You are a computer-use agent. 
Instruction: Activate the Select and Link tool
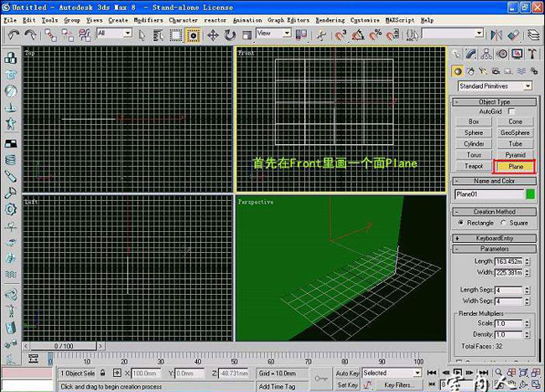coord(51,35)
